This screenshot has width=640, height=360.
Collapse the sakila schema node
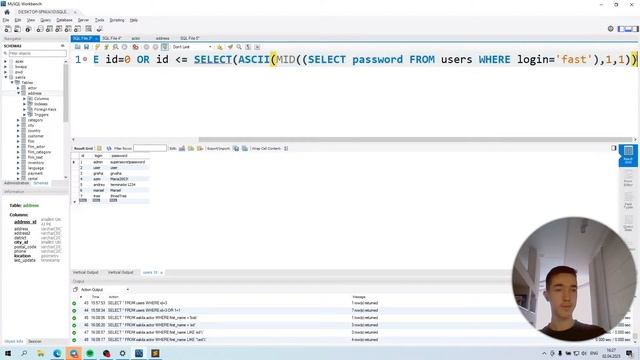pos(6,77)
